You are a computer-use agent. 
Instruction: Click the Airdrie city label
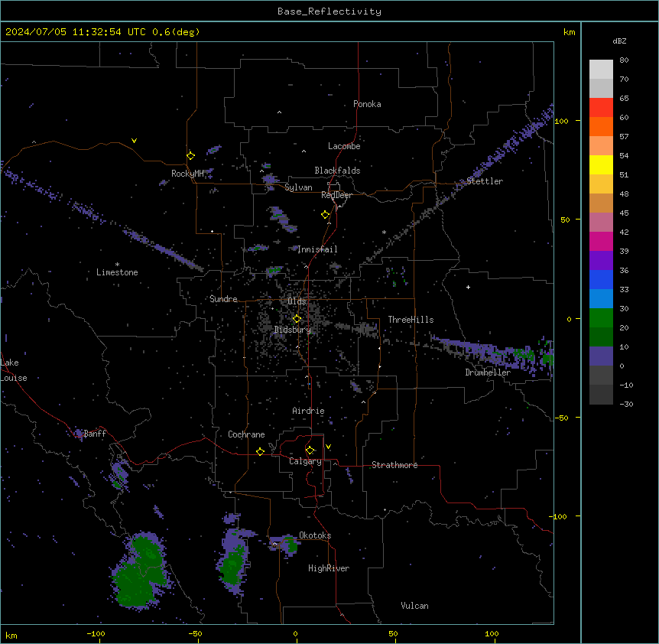[x=309, y=411]
